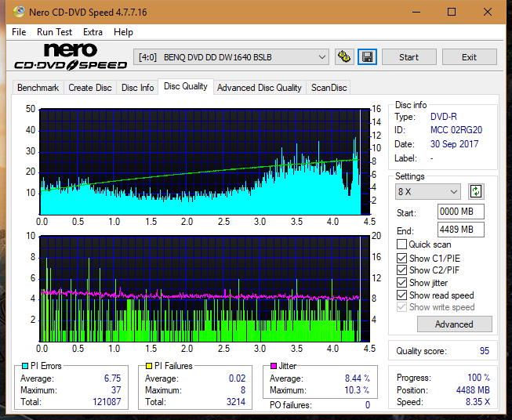Click the PI Errors graph area
The image size is (512, 420).
click(x=205, y=162)
